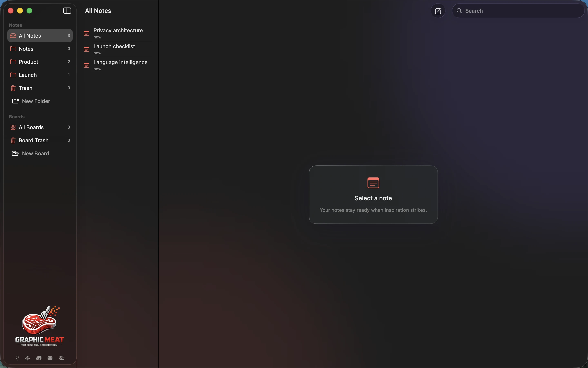Click the lightbulb idea icon
Image resolution: width=588 pixels, height=368 pixels.
coord(17,358)
